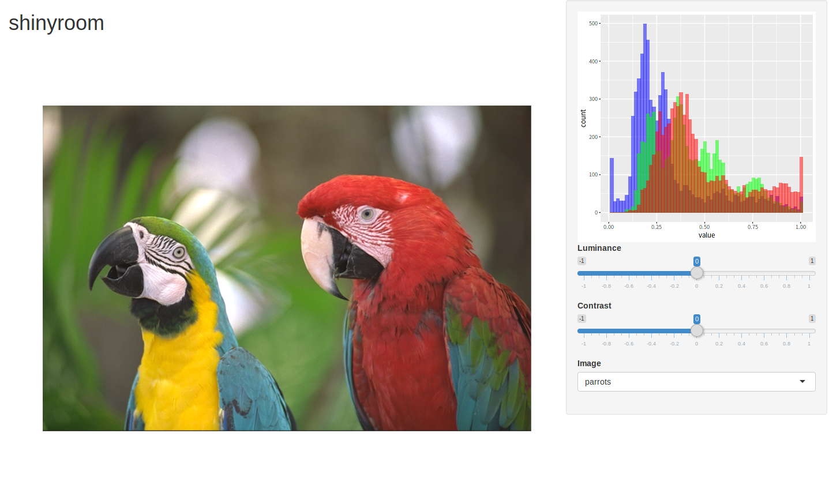This screenshot has width=829, height=504.
Task: Click the tall red bar at value 1.00
Action: (x=801, y=185)
